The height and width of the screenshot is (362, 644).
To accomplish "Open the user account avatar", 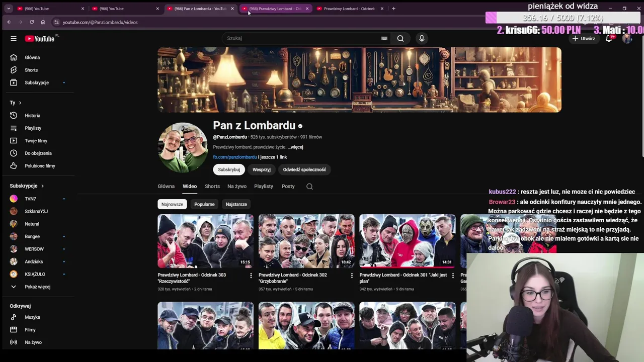I will [x=627, y=39].
